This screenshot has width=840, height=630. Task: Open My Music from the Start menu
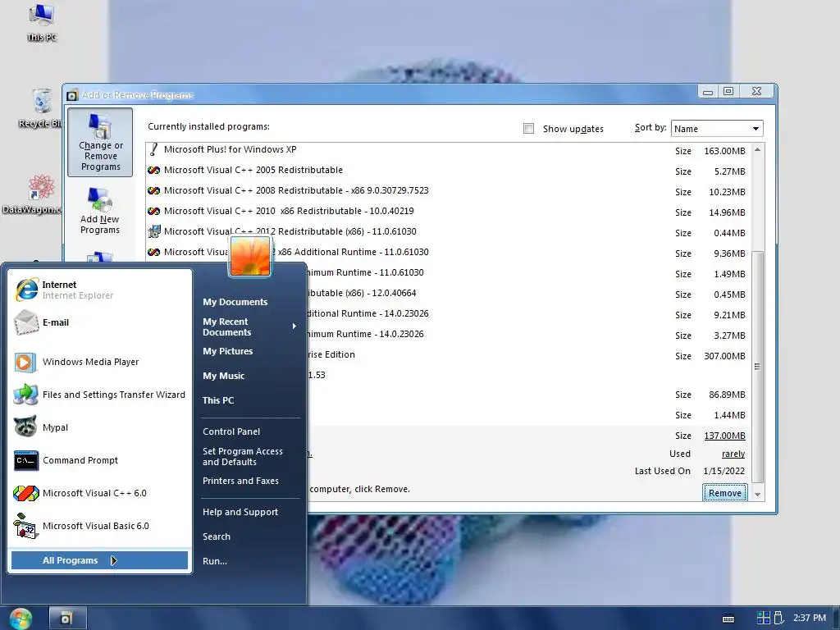223,376
